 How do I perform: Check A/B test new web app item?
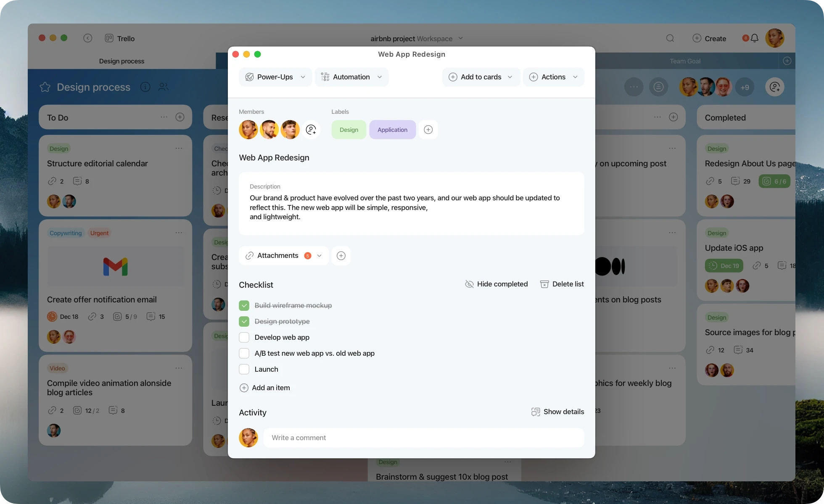point(244,354)
